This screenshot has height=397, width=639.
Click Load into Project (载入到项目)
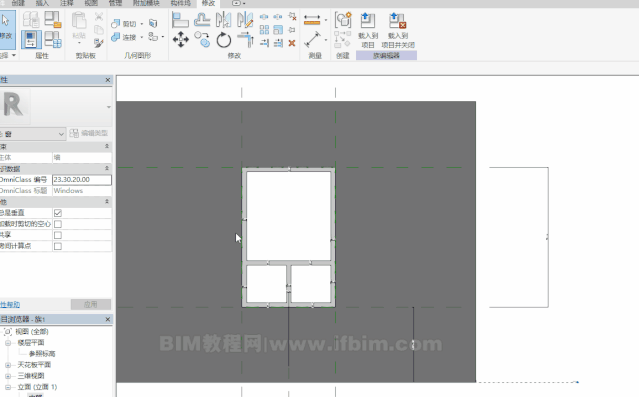[x=368, y=30]
